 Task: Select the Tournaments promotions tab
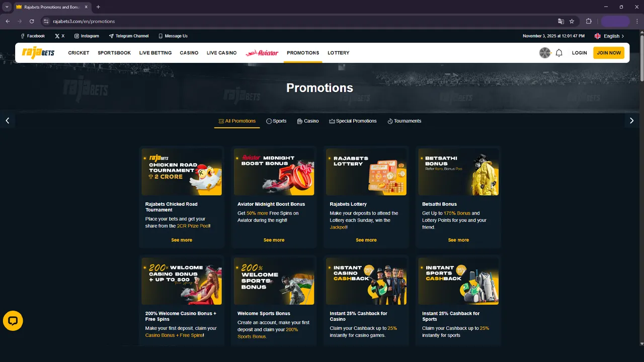(x=405, y=121)
